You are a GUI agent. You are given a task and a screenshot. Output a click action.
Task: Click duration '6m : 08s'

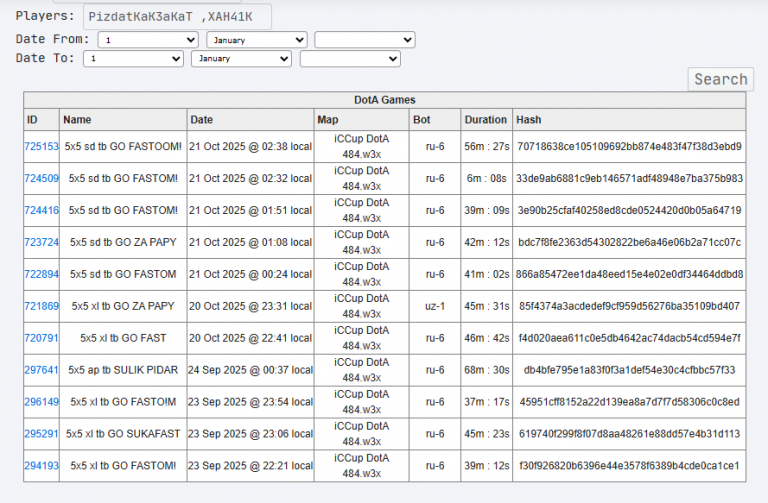pos(486,178)
